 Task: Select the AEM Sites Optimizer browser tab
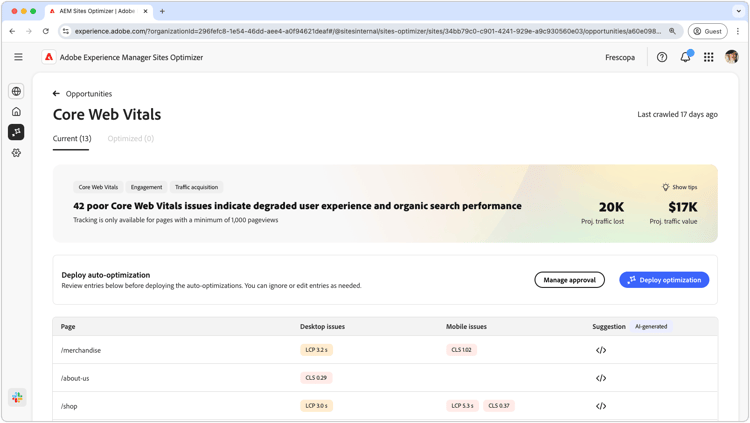tap(99, 11)
